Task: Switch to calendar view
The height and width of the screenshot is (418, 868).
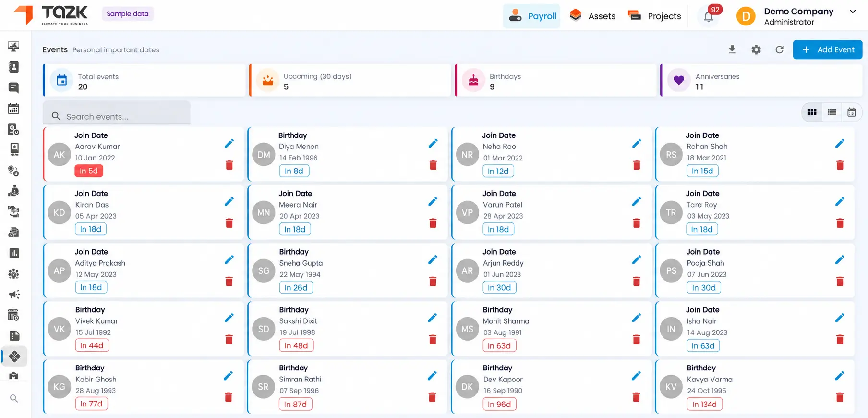Action: tap(852, 112)
